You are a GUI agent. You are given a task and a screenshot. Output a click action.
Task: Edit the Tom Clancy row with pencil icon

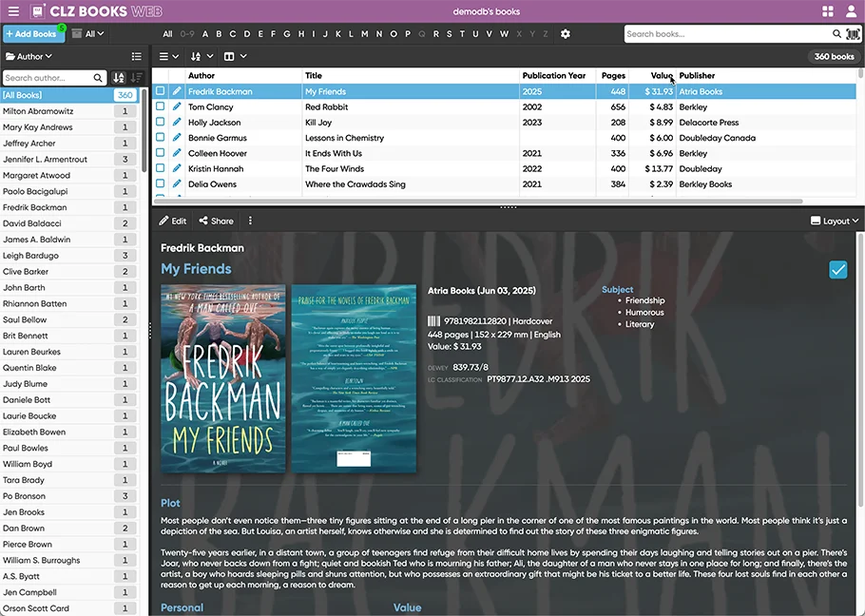(177, 106)
